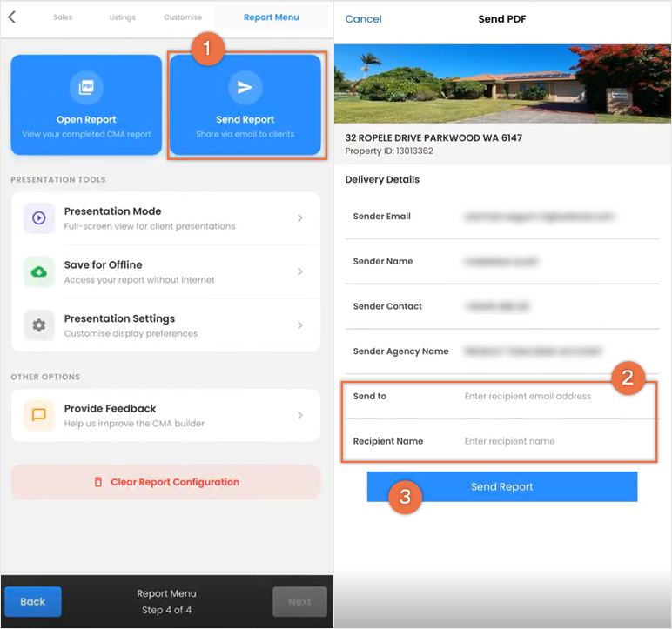Switch to the Sales tab
This screenshot has height=629, width=672.
click(x=63, y=17)
